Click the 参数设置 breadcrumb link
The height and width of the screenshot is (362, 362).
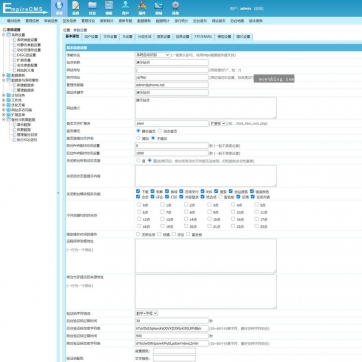(x=80, y=30)
